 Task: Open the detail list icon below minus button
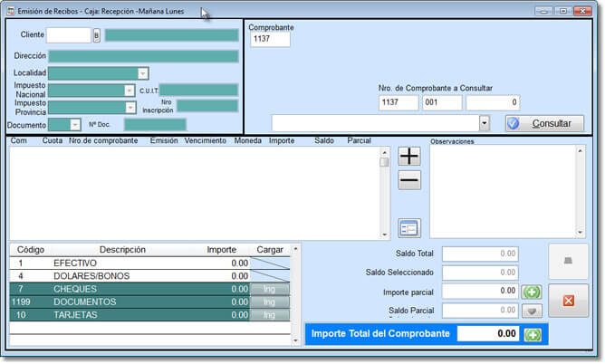[x=409, y=228]
